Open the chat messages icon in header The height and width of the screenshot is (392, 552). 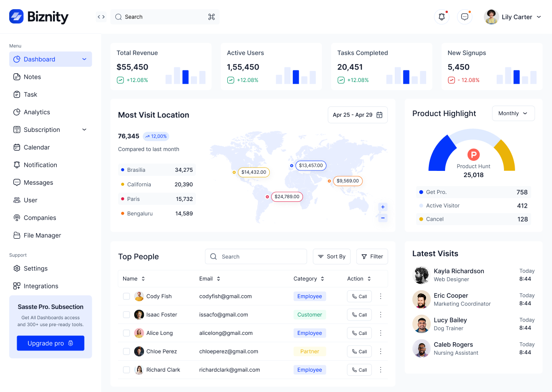pos(464,17)
